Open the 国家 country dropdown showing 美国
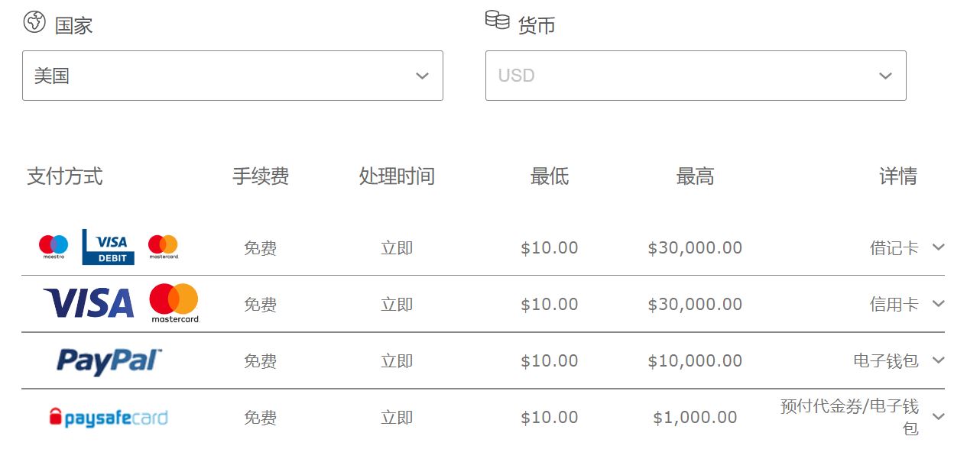The height and width of the screenshot is (462, 980). pyautogui.click(x=232, y=76)
